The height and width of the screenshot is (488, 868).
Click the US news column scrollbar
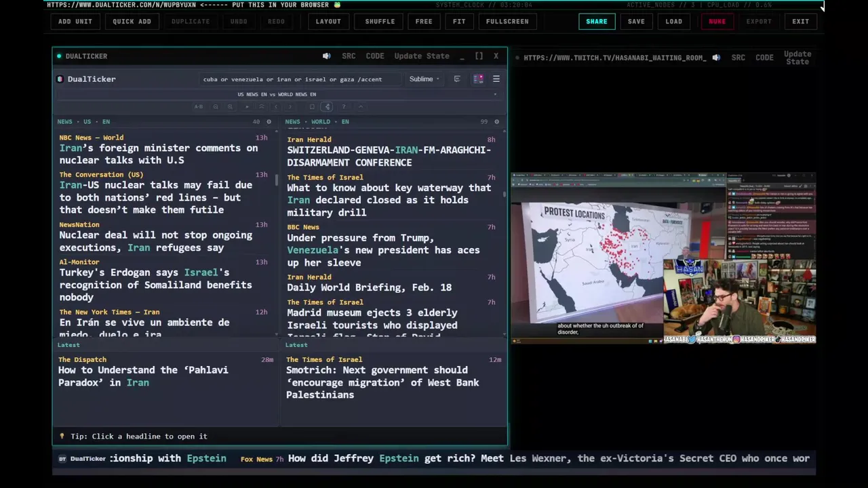coord(276,181)
